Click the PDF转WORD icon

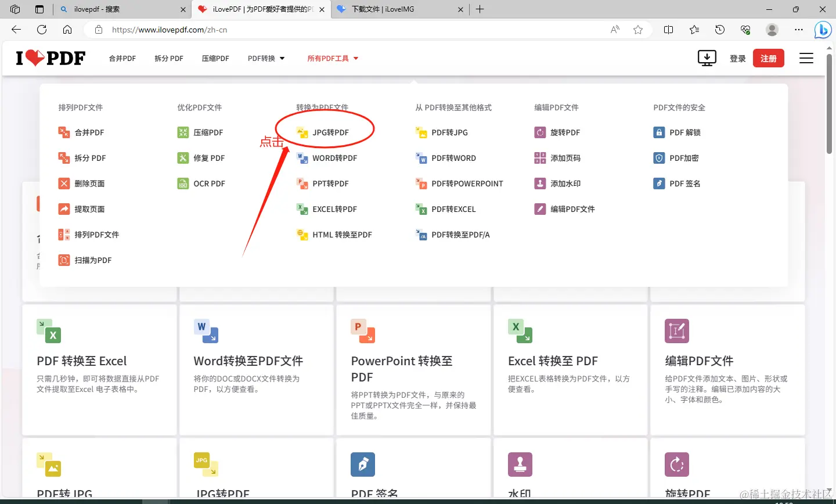[421, 158]
